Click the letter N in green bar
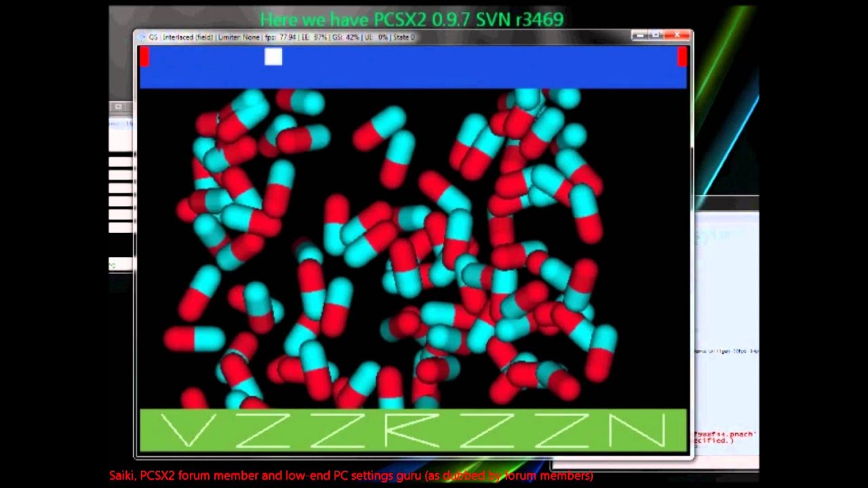This screenshot has width=868, height=488. [637, 430]
